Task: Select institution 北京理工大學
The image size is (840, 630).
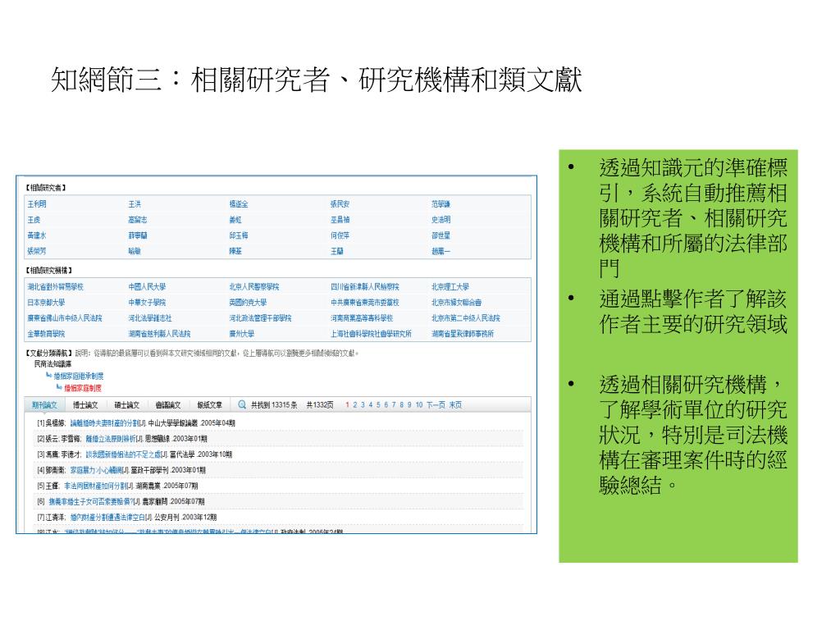Action: (x=450, y=286)
